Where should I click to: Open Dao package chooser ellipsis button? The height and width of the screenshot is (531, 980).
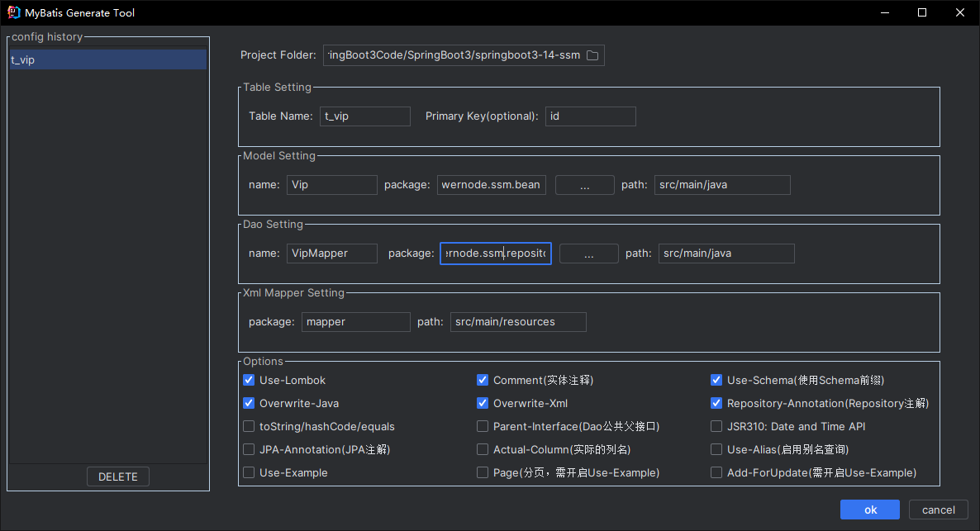pyautogui.click(x=588, y=254)
